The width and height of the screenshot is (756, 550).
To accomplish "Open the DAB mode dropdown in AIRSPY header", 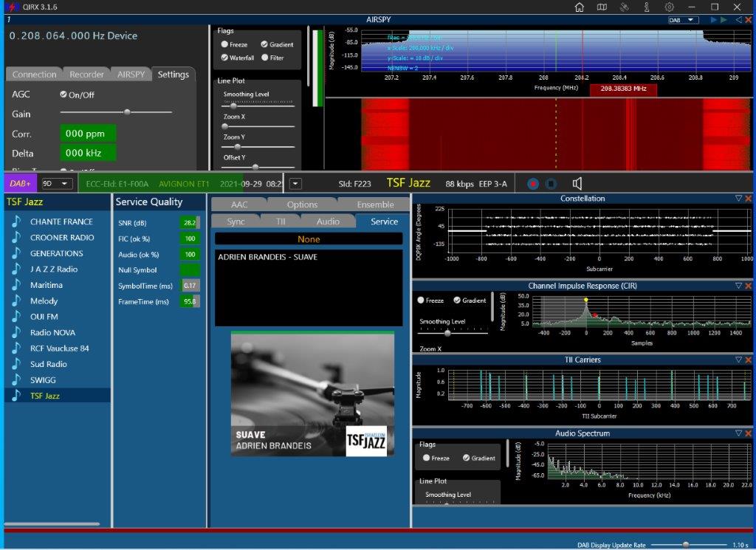I will 683,20.
